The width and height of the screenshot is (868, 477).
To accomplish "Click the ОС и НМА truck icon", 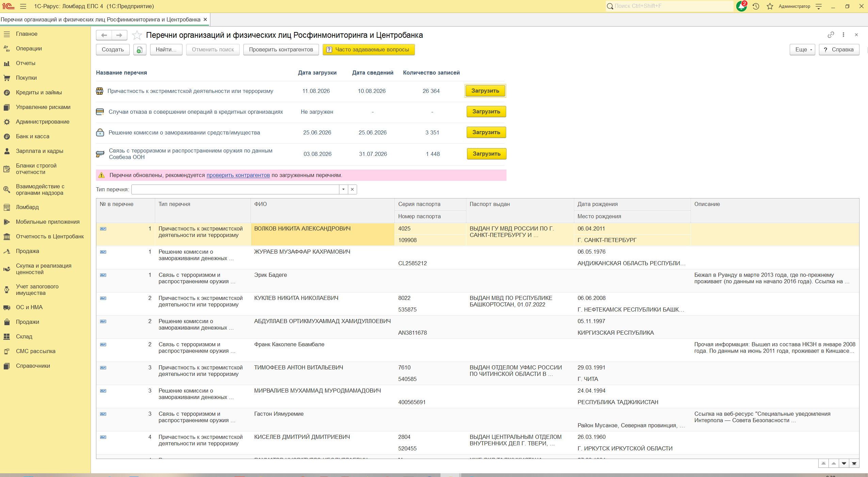I will tap(7, 307).
